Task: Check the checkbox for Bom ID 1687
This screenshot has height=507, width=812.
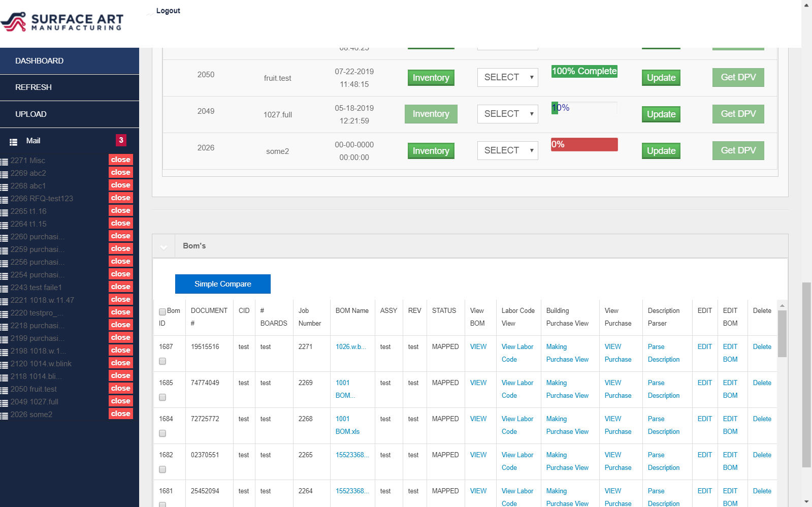Action: (x=163, y=361)
